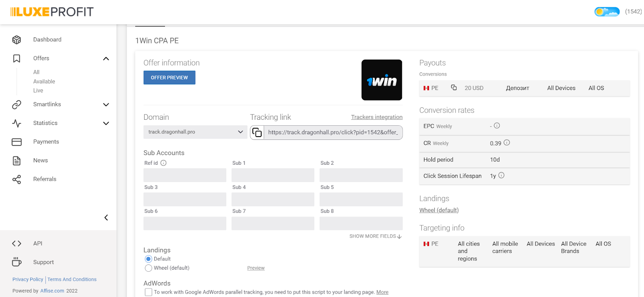This screenshot has height=297, width=644.
Task: Open the Affise.com link
Action: (52, 291)
